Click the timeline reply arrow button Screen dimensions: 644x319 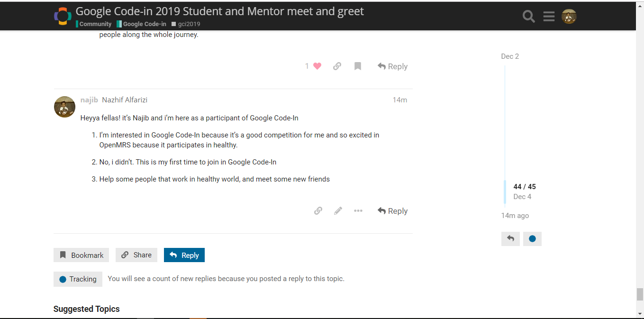point(510,238)
